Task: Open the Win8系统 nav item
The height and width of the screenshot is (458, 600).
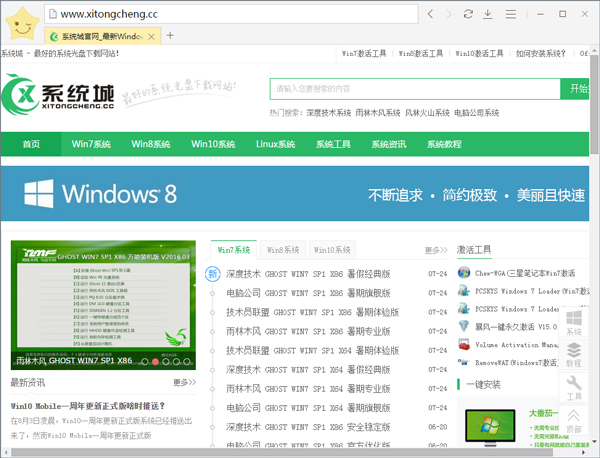Action: 151,144
